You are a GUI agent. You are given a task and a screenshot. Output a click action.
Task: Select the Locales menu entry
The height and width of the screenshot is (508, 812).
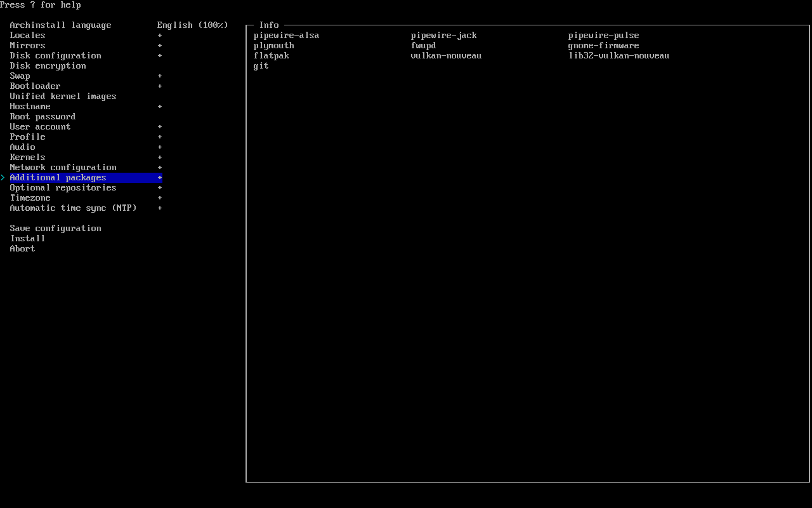27,36
